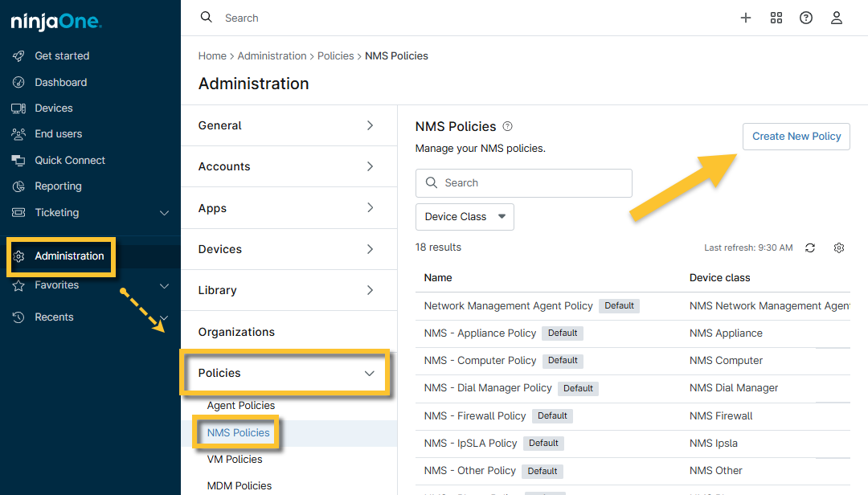Expand the General settings section
The width and height of the screenshot is (868, 495).
369,125
